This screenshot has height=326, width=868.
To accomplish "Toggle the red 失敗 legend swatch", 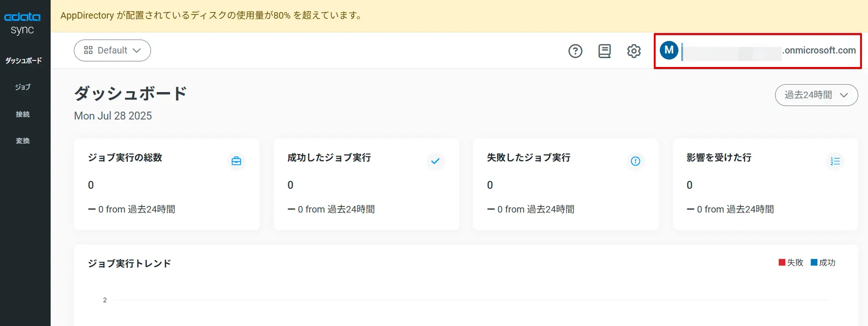I will tap(782, 262).
